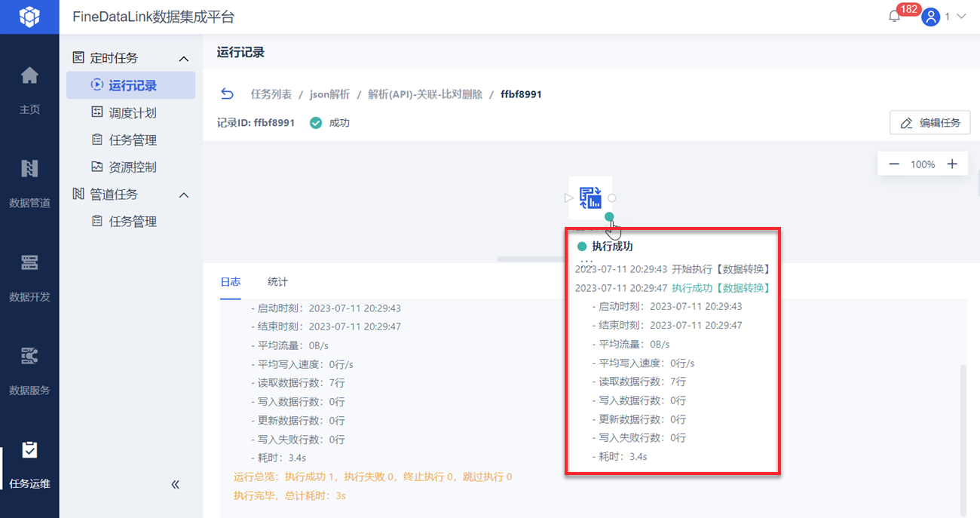Open the 数据服务 sidebar section
The width and height of the screenshot is (980, 518).
point(29,371)
